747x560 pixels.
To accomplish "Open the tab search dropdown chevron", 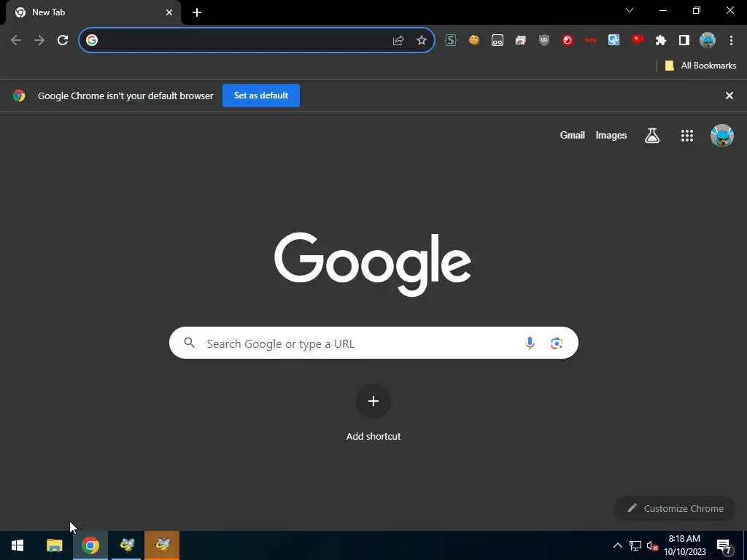I will [x=630, y=10].
